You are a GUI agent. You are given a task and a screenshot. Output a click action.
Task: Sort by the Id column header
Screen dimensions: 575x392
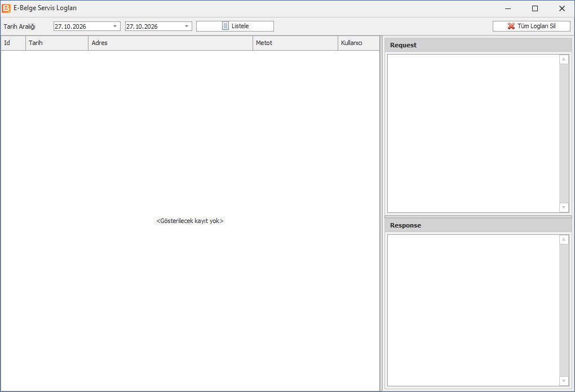point(13,43)
